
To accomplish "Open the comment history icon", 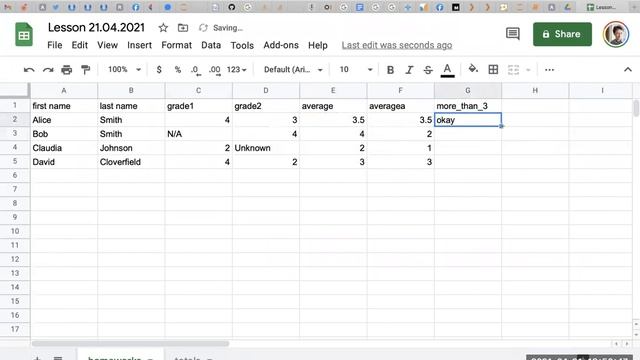I will 513,34.
